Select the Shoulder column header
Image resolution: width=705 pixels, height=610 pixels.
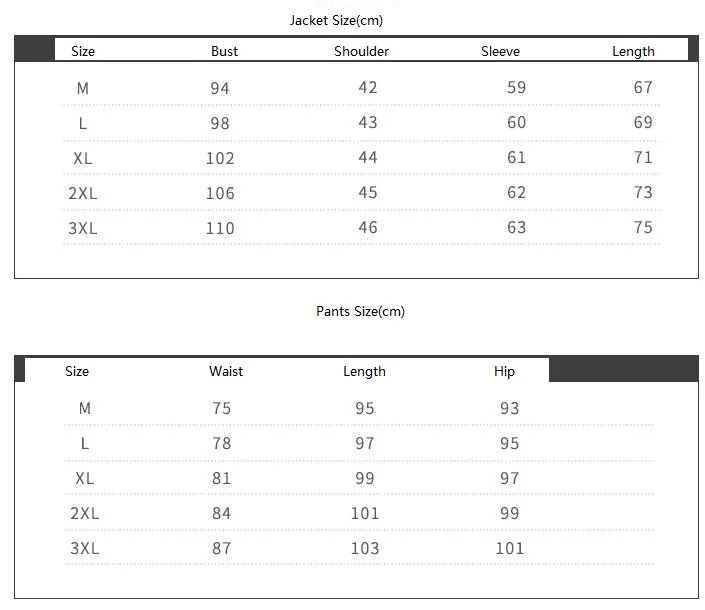361,51
